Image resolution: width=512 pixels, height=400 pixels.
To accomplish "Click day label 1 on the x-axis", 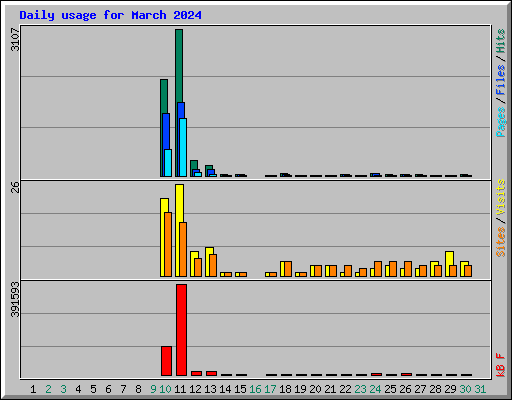I will pyautogui.click(x=33, y=389).
